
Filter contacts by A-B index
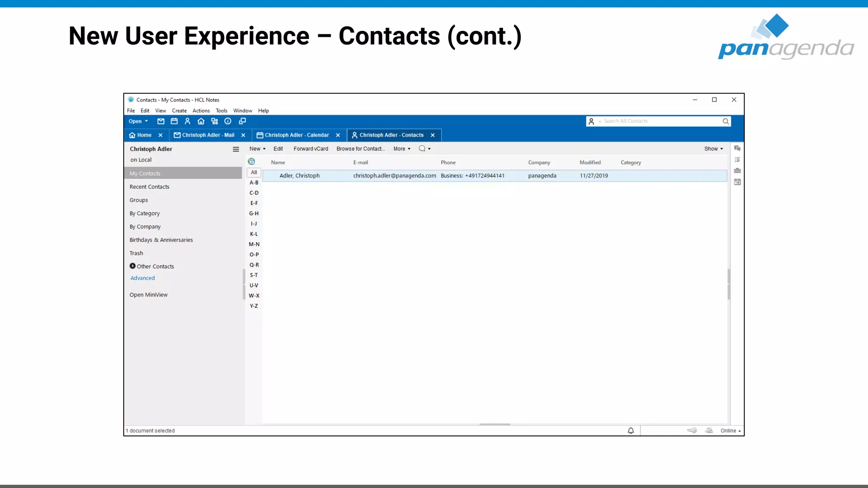pos(254,183)
